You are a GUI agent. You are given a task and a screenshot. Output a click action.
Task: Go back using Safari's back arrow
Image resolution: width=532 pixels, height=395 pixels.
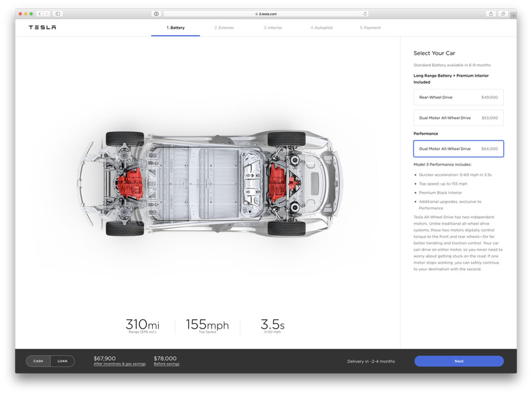(x=40, y=14)
